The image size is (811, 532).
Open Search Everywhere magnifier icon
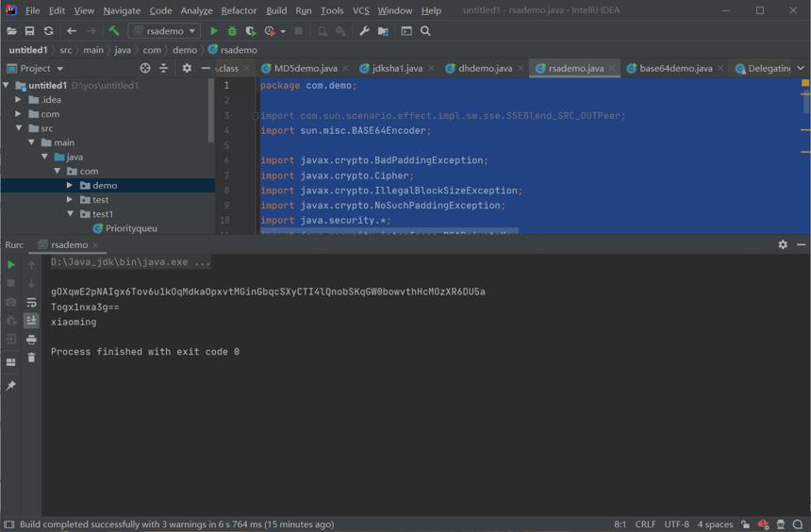click(425, 31)
